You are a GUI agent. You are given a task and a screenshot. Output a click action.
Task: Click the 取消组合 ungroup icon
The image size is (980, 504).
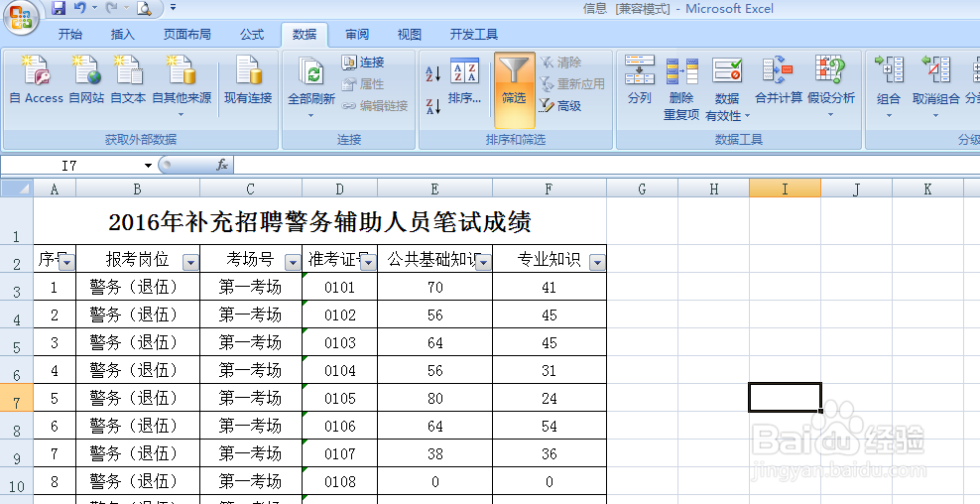pos(935,70)
